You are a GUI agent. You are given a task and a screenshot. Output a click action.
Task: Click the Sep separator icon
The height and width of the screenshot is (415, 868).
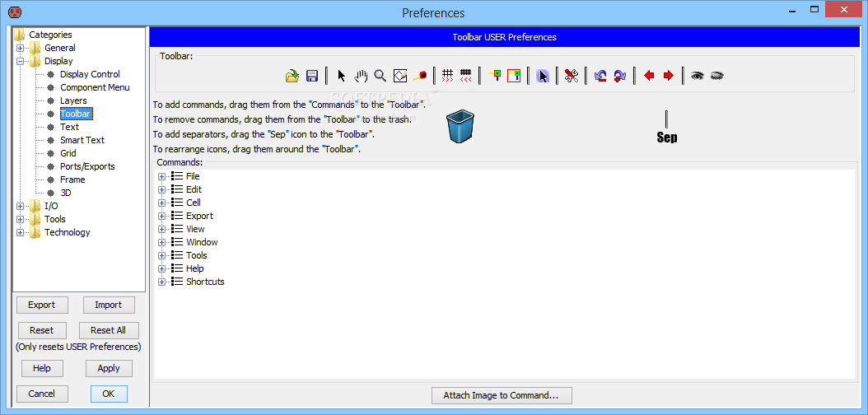click(x=666, y=128)
